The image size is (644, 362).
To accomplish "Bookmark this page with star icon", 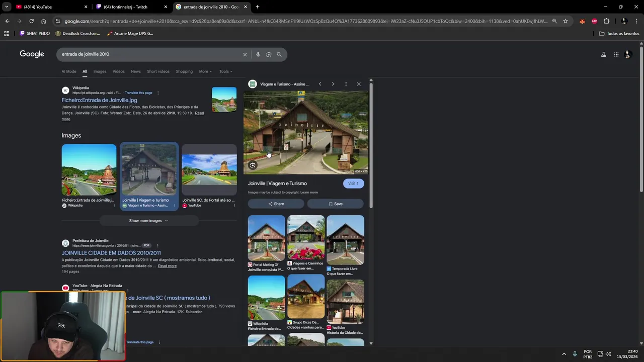I will [566, 21].
